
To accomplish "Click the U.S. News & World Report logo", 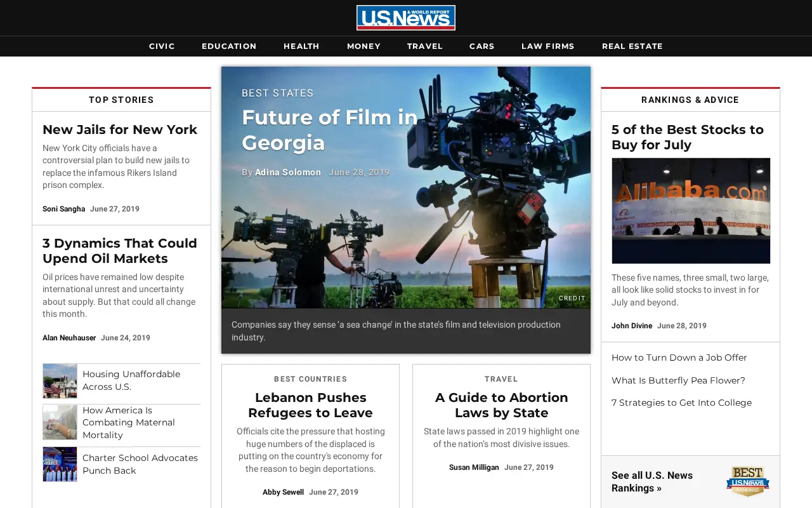I will tap(406, 18).
